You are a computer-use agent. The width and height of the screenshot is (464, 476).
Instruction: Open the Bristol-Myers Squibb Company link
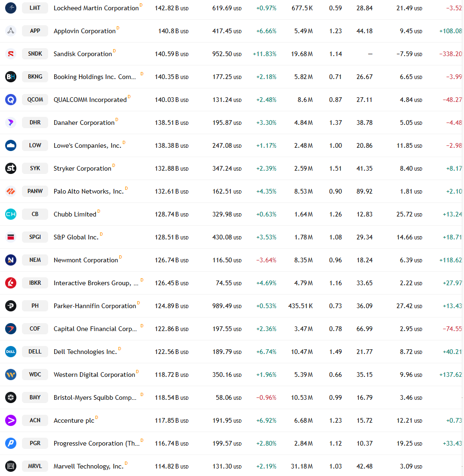95,397
